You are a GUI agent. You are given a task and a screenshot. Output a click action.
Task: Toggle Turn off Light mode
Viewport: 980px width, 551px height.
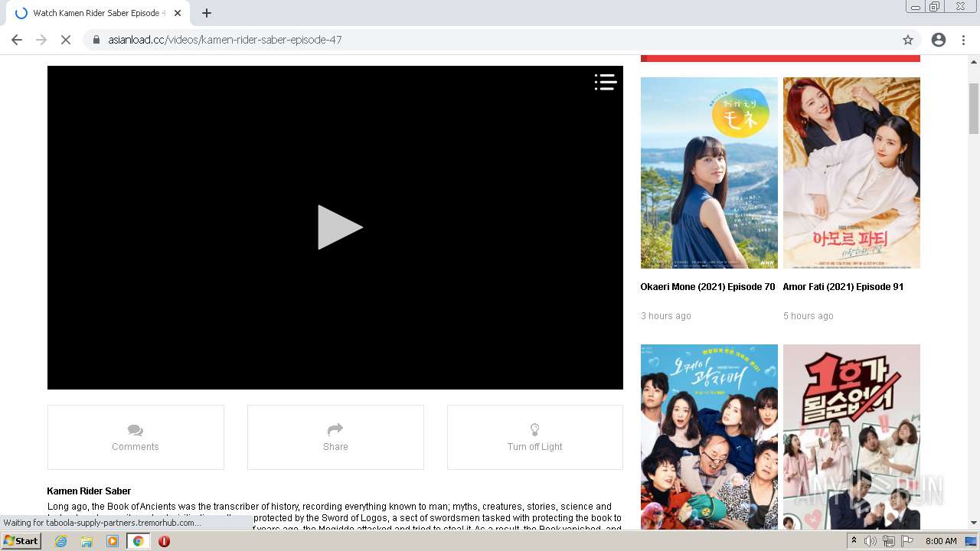pos(535,437)
